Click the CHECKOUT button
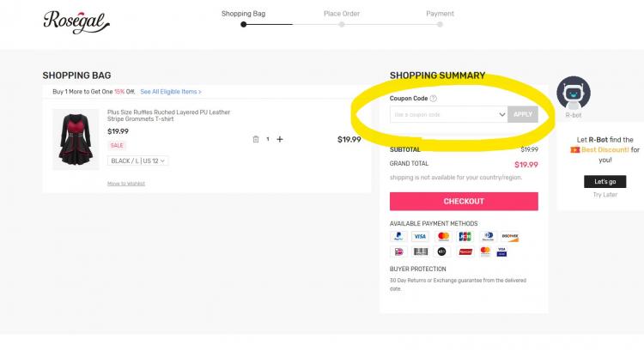Viewport: 644px width, 357px height. tap(464, 202)
